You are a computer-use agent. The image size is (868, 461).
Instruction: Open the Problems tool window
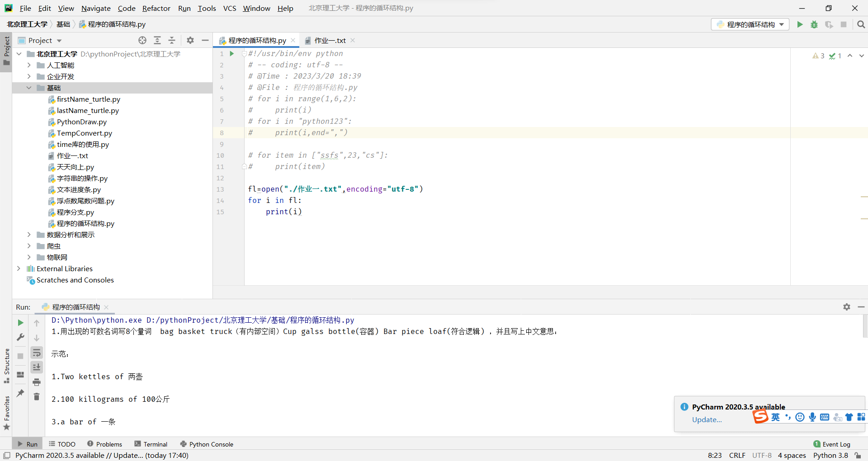pyautogui.click(x=104, y=444)
